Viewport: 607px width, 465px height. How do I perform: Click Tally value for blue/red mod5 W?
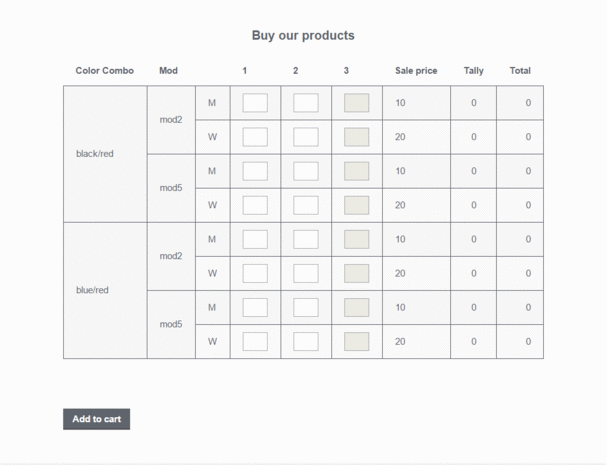pyautogui.click(x=473, y=341)
